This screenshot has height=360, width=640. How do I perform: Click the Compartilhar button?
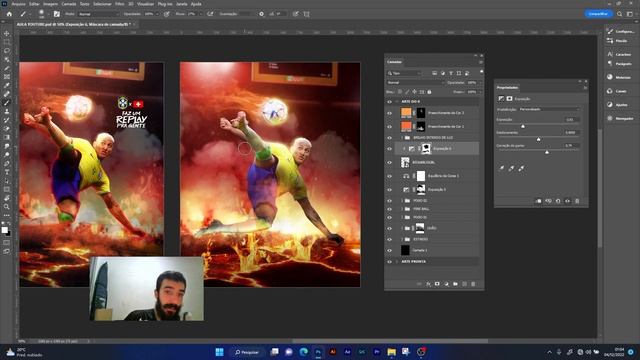pos(598,14)
